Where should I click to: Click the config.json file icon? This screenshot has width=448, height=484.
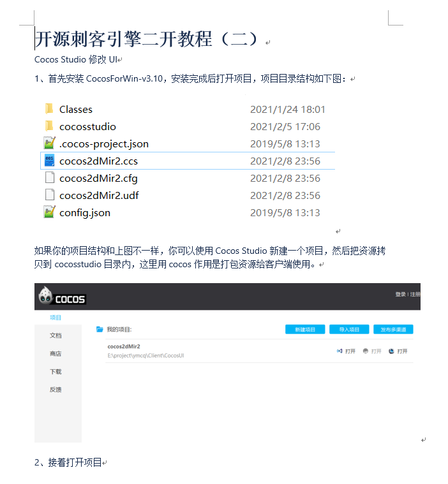(x=49, y=212)
